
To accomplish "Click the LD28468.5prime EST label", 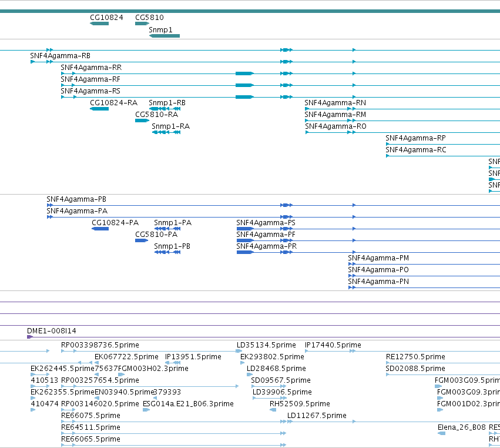I will [276, 369].
